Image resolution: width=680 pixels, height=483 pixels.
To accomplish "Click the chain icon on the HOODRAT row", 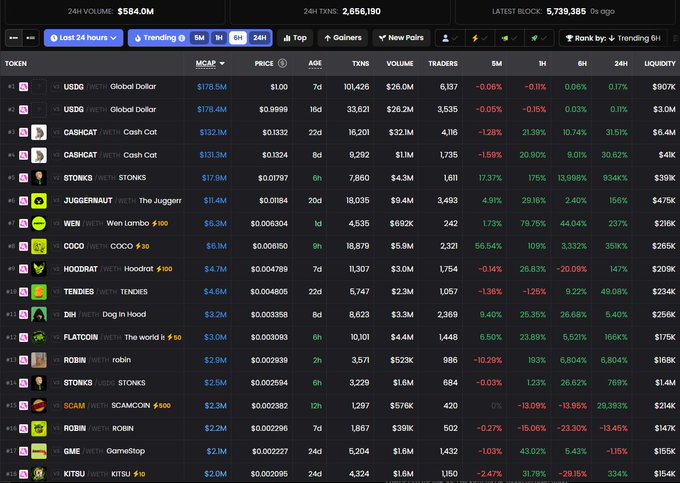I will (23, 269).
